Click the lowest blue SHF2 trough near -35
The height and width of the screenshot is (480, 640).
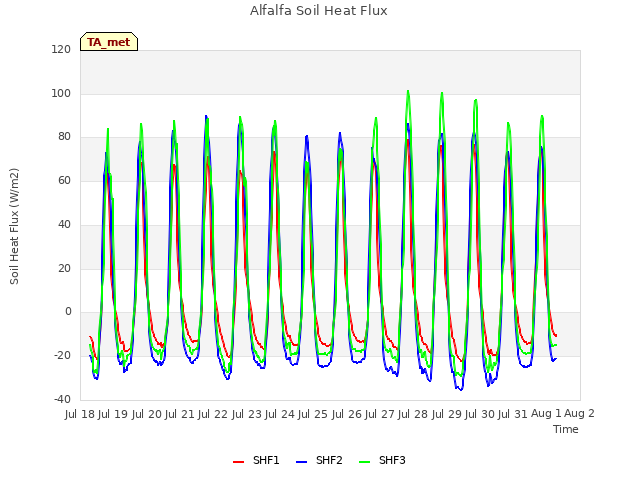pyautogui.click(x=460, y=389)
